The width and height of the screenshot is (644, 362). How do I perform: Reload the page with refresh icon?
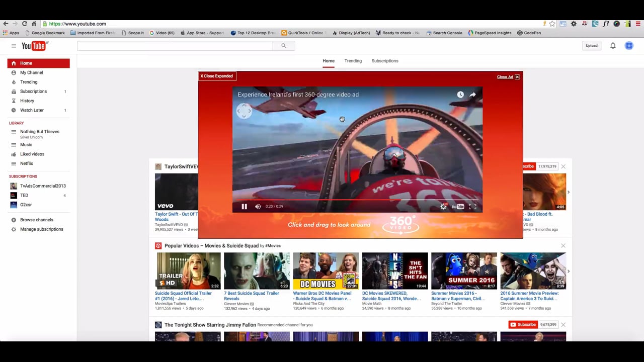pyautogui.click(x=24, y=24)
